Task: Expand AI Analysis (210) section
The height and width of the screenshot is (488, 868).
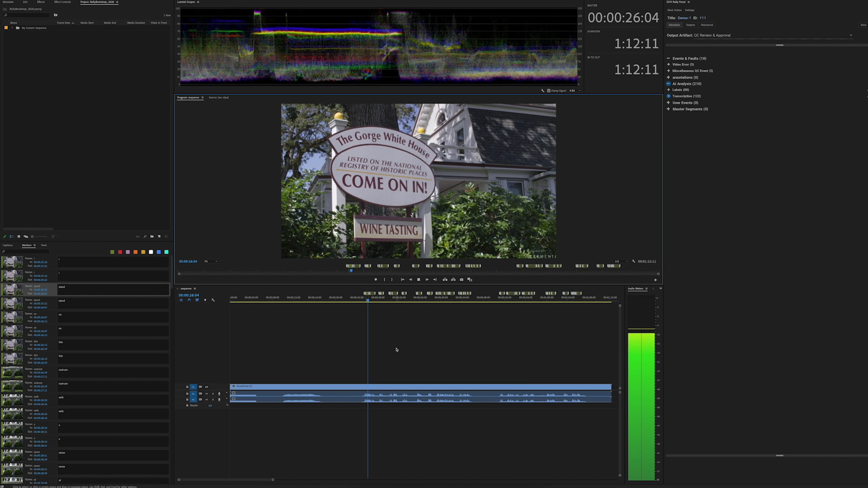Action: click(668, 84)
